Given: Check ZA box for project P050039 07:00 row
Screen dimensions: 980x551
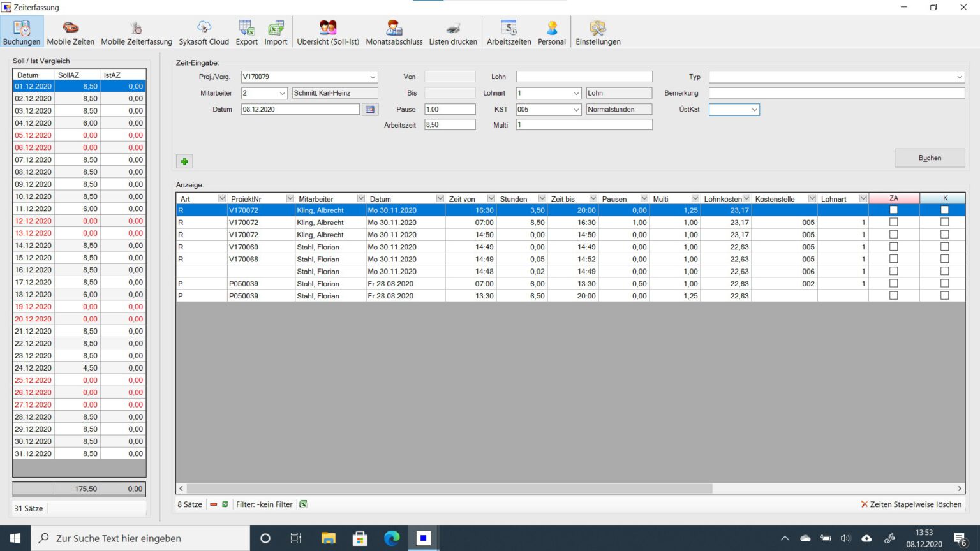Looking at the screenshot, I should 893,284.
